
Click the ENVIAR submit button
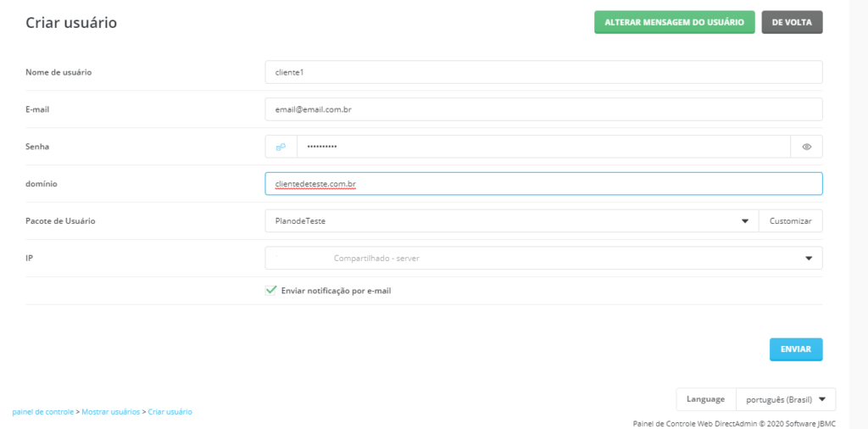pyautogui.click(x=795, y=349)
